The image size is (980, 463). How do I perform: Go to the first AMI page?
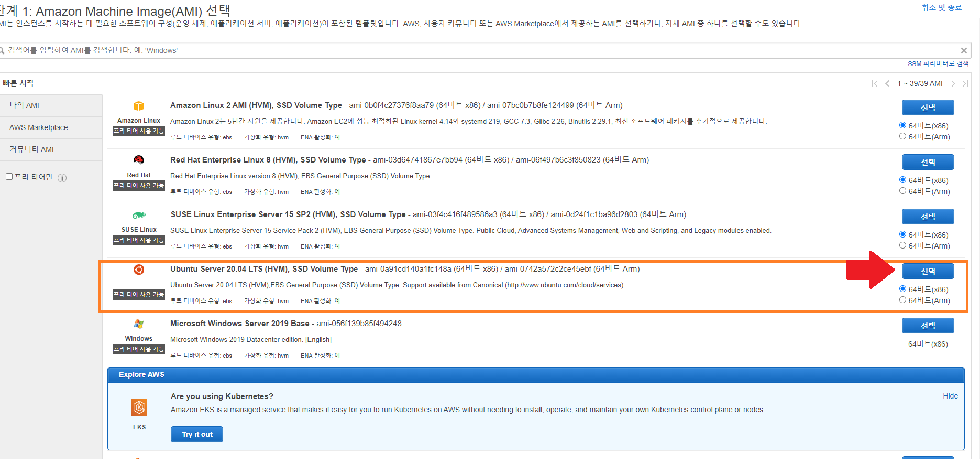click(875, 84)
